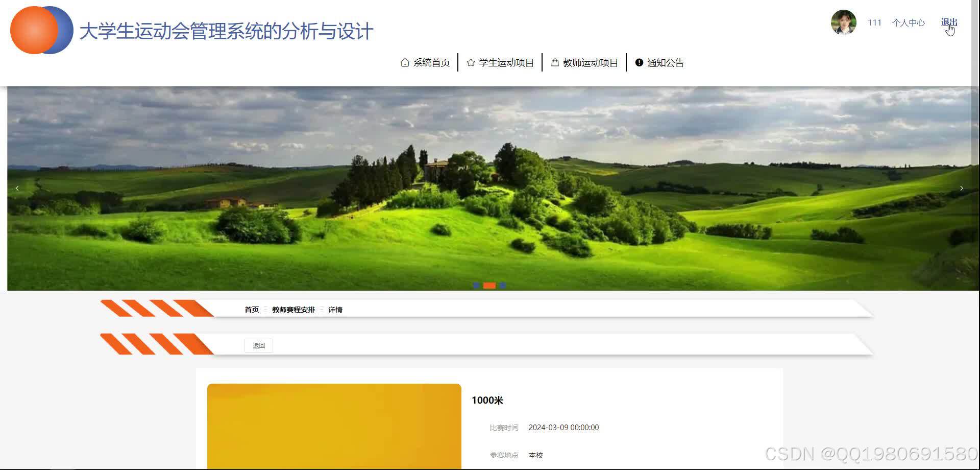Click the right arrow on the carousel
This screenshot has width=980, height=470.
tap(962, 188)
